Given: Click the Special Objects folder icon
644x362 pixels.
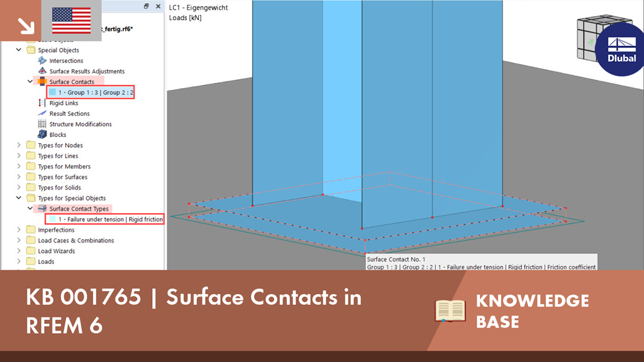Looking at the screenshot, I should tap(31, 50).
